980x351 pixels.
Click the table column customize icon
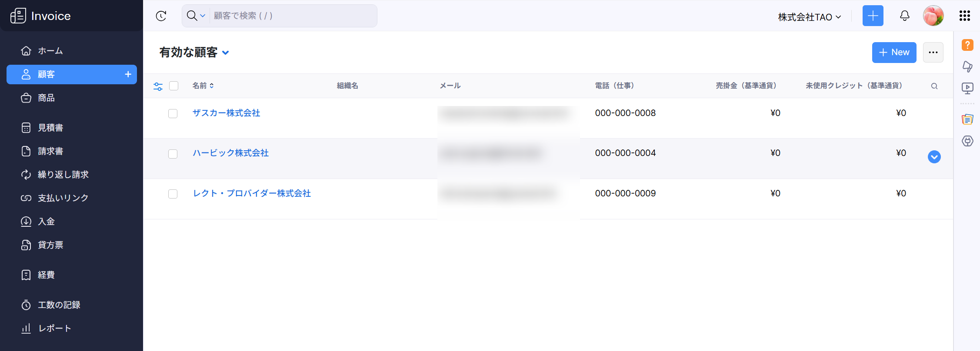158,86
